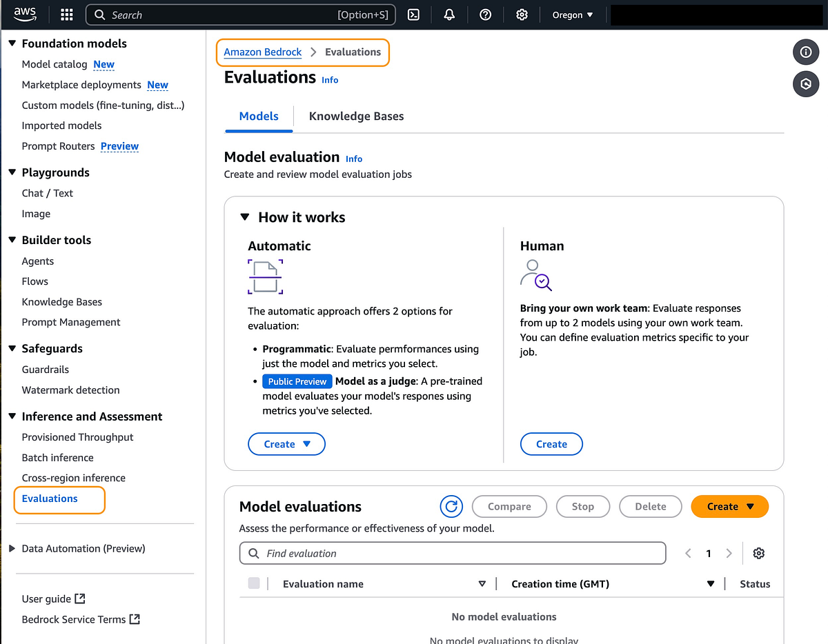
Task: Click the Compare button
Action: pyautogui.click(x=509, y=506)
